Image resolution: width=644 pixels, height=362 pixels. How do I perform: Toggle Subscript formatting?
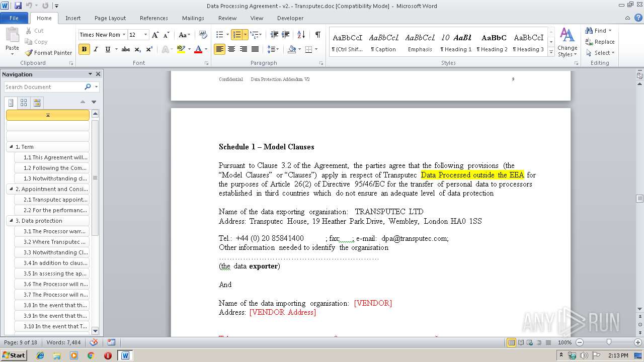(x=138, y=49)
